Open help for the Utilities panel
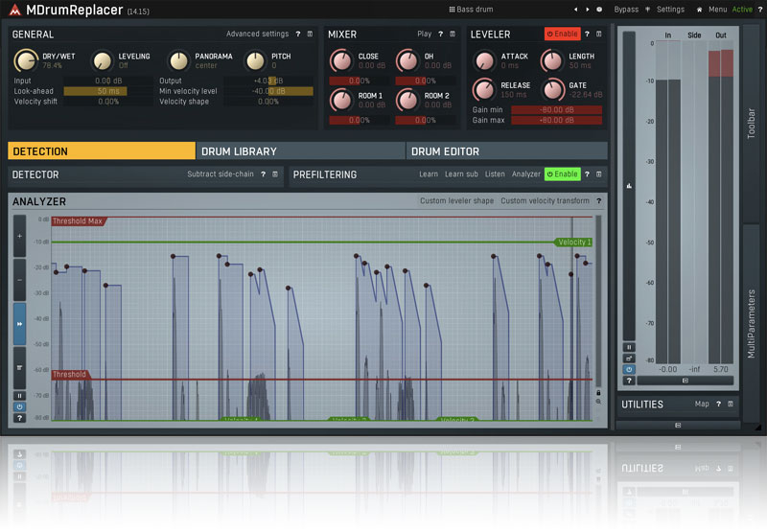 [x=718, y=404]
